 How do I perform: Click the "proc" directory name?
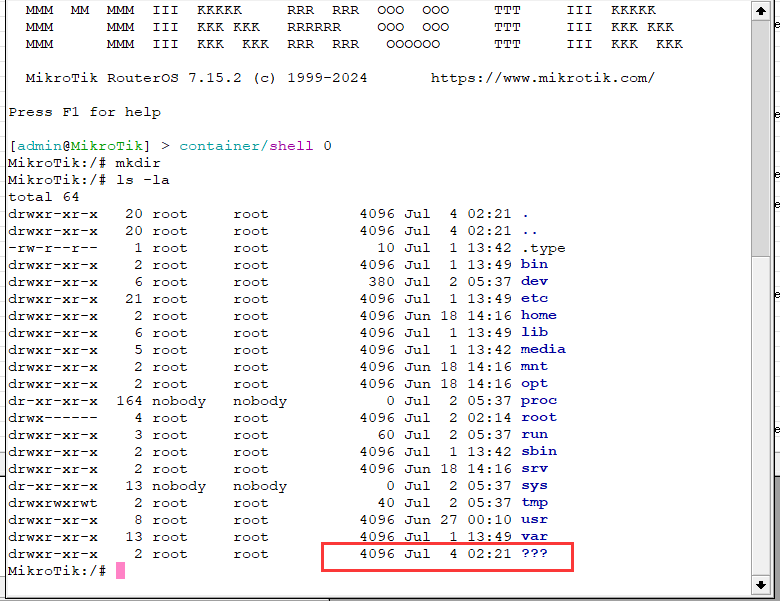[539, 401]
